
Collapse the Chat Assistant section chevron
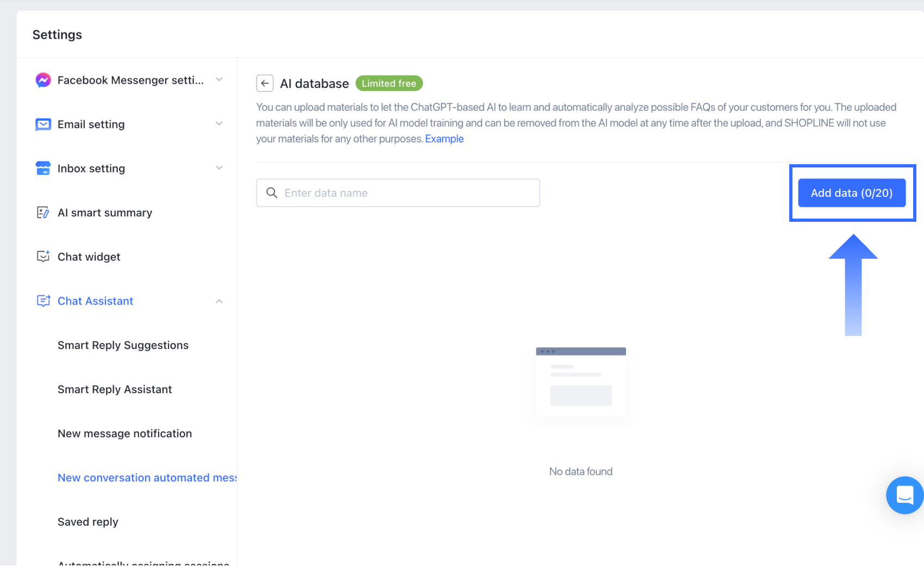219,301
